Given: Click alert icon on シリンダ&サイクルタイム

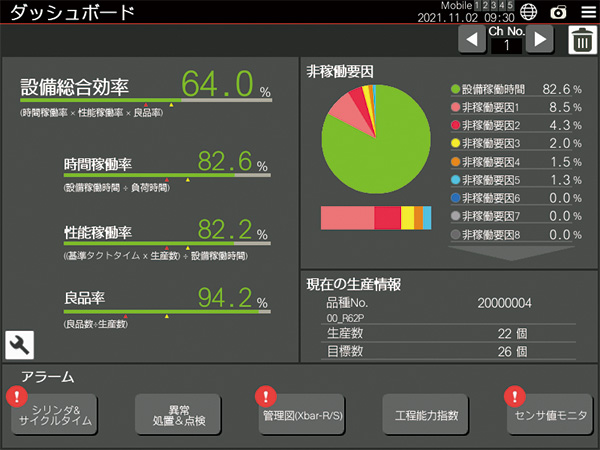Looking at the screenshot, I should coord(15,396).
